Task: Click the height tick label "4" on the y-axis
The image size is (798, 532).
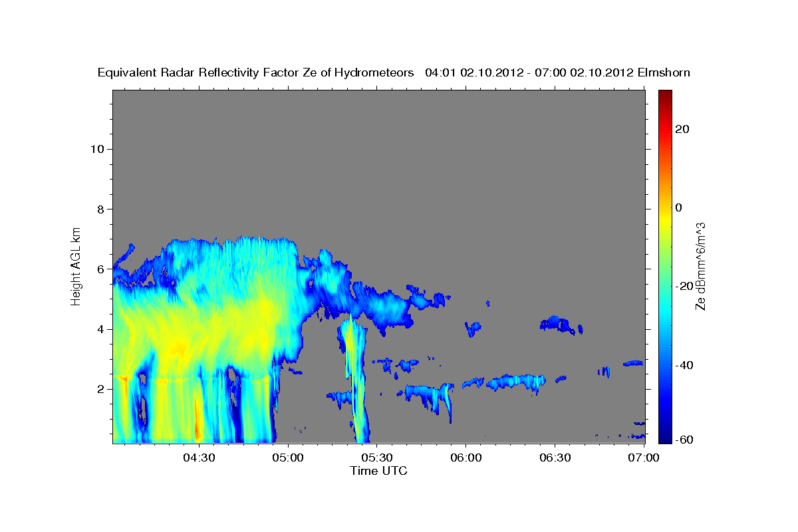Action: pyautogui.click(x=100, y=329)
